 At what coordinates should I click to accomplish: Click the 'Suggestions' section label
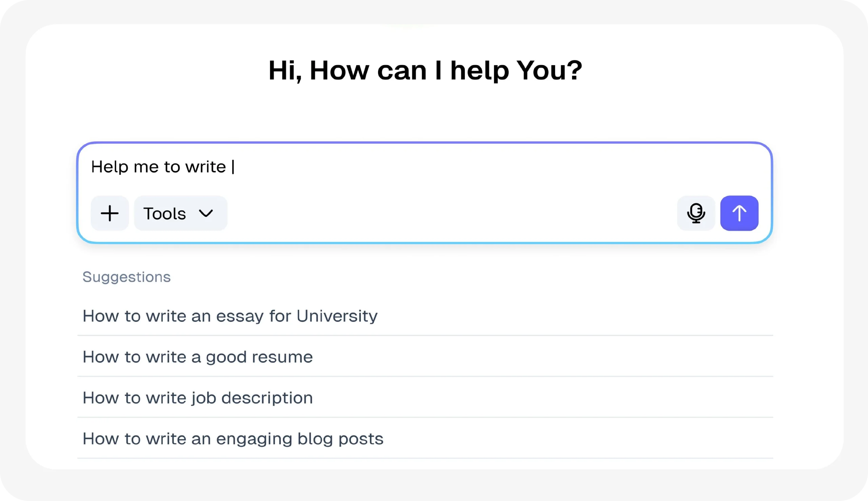point(126,277)
